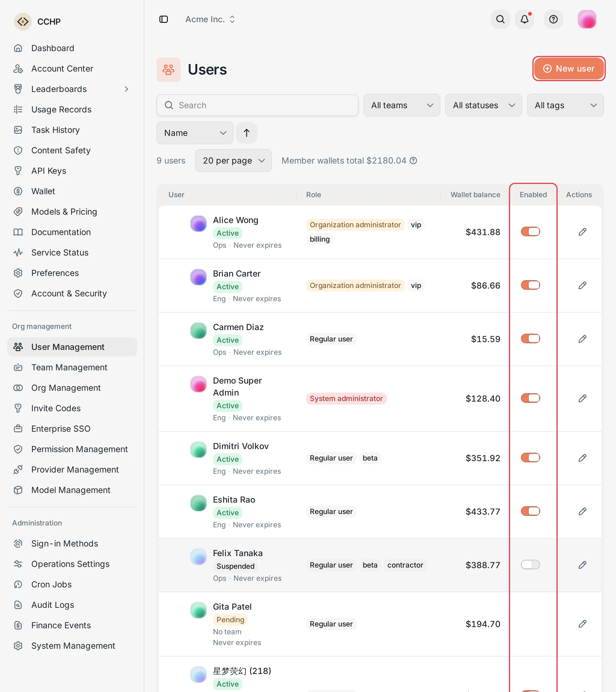Open Team Management in sidebar
This screenshot has width=616, height=692.
[72, 367]
